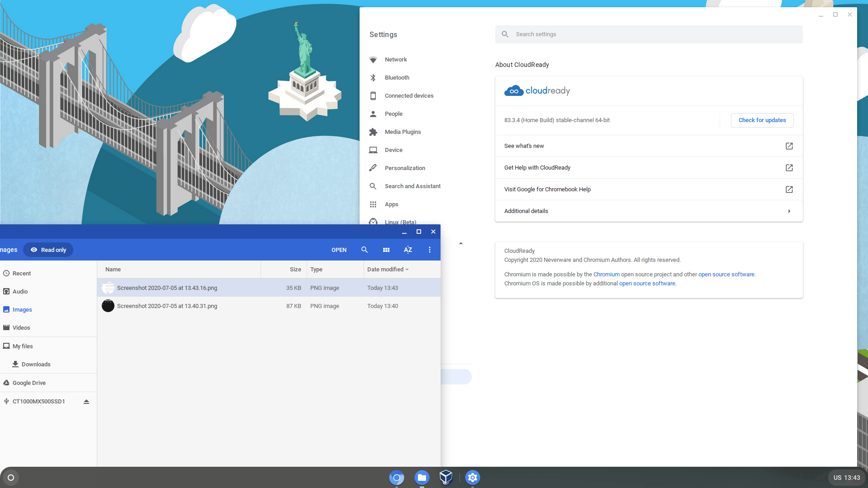Select Screenshot 2020-07-05 at 13.40.31.png
868x488 pixels.
(x=269, y=306)
